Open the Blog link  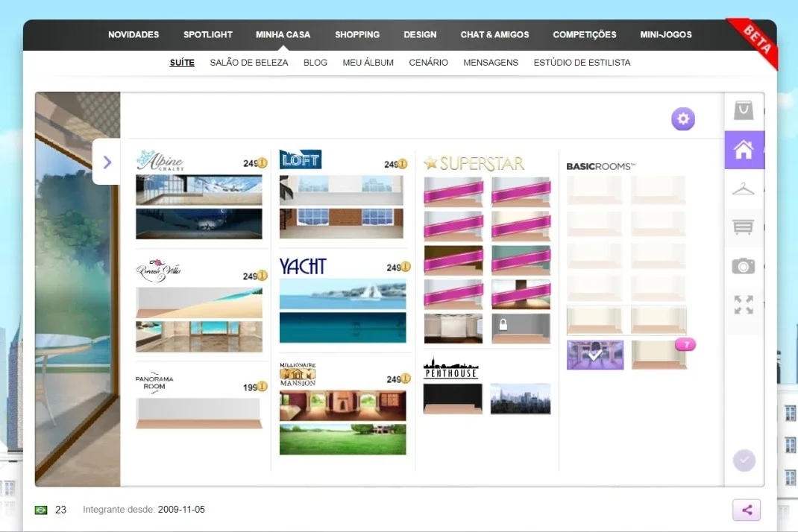tap(315, 63)
